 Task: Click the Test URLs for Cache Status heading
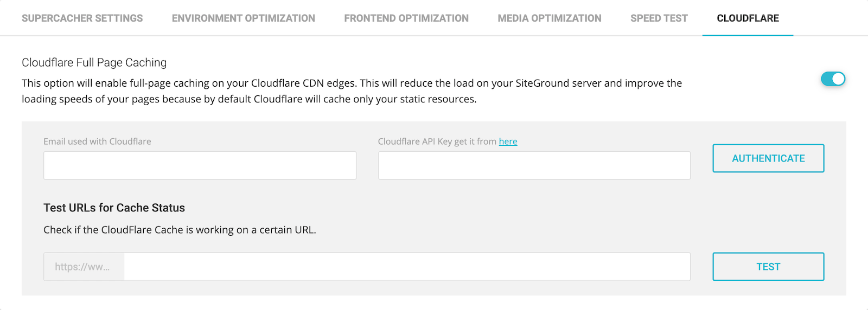pyautogui.click(x=114, y=208)
